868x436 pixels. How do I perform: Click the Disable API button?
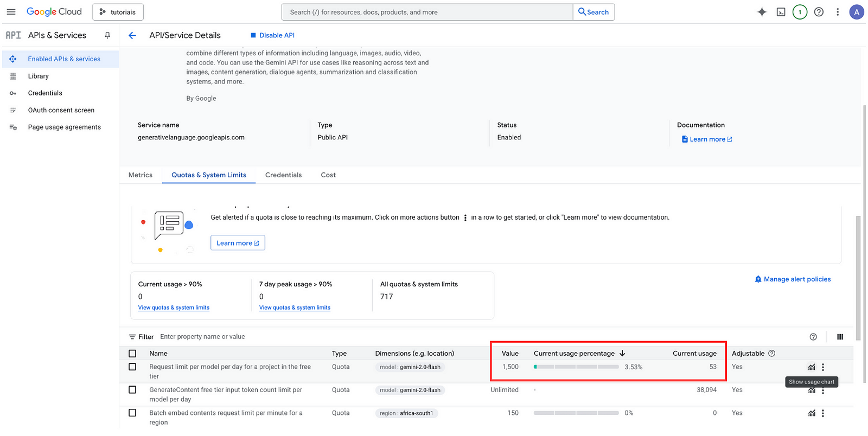click(272, 35)
